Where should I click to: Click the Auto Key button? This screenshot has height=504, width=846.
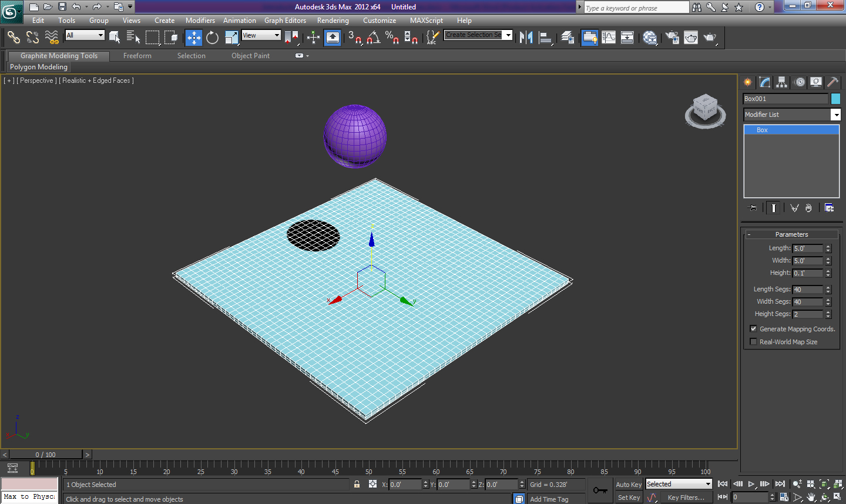coord(629,485)
